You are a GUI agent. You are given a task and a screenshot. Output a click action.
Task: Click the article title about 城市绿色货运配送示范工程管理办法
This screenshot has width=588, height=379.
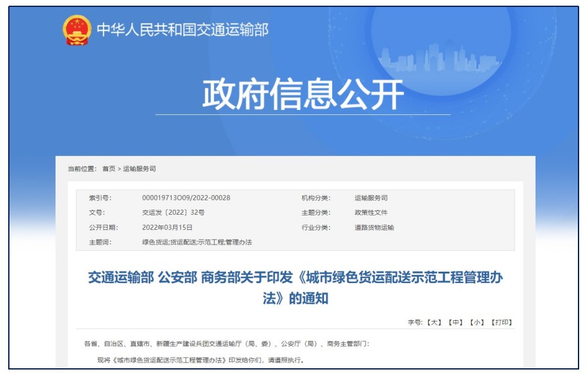[x=296, y=288]
